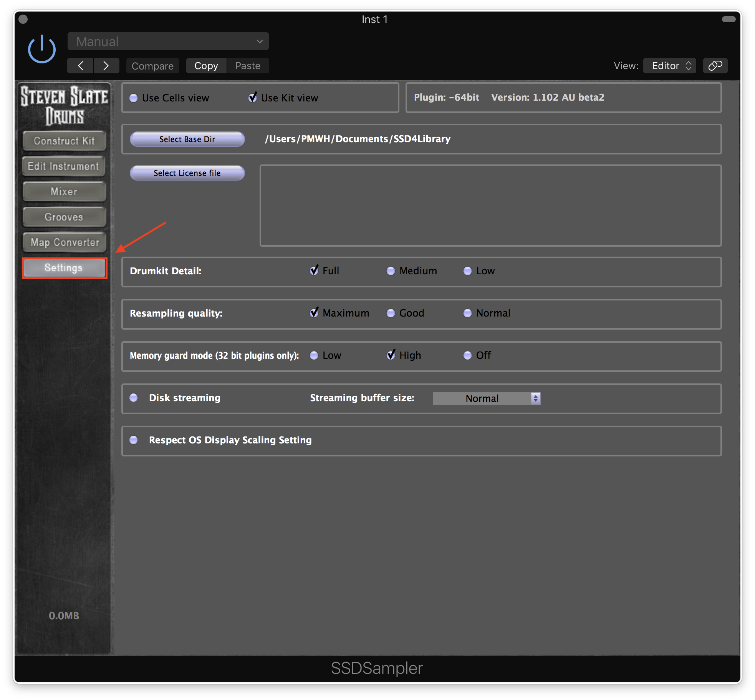Click inside the empty license info box
The image size is (755, 700).
pyautogui.click(x=490, y=206)
